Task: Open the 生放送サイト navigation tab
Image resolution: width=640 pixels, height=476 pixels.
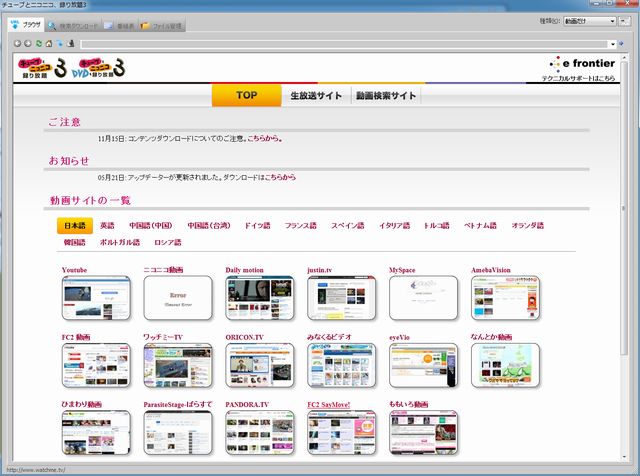Action: 316,96
